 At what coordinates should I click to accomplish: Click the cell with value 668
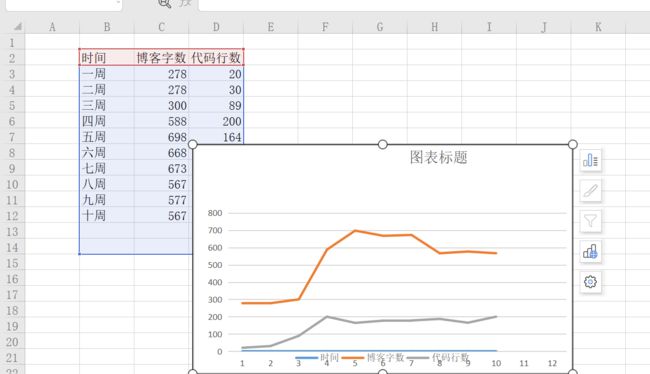[x=161, y=153]
